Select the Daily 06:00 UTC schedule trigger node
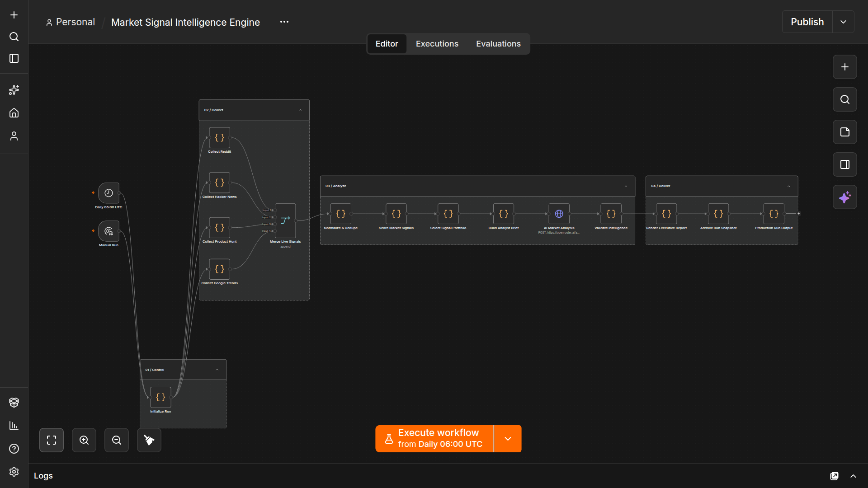 coord(108,193)
